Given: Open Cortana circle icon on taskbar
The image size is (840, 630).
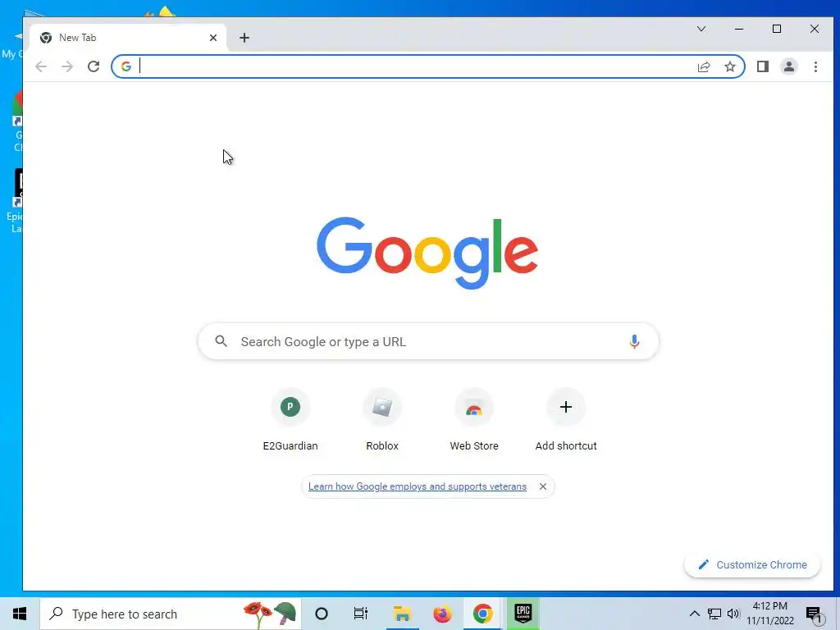Looking at the screenshot, I should (x=322, y=614).
